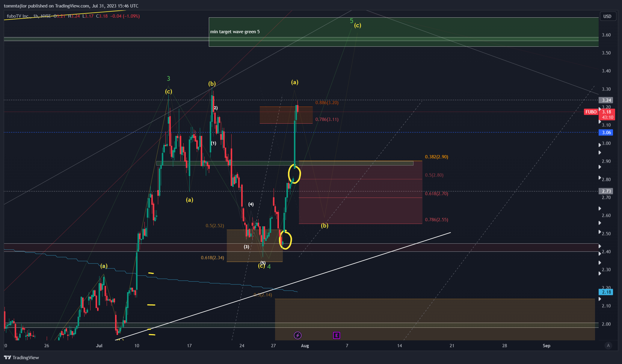Click the 0.786(2.55) Fibonacci label

click(x=437, y=219)
